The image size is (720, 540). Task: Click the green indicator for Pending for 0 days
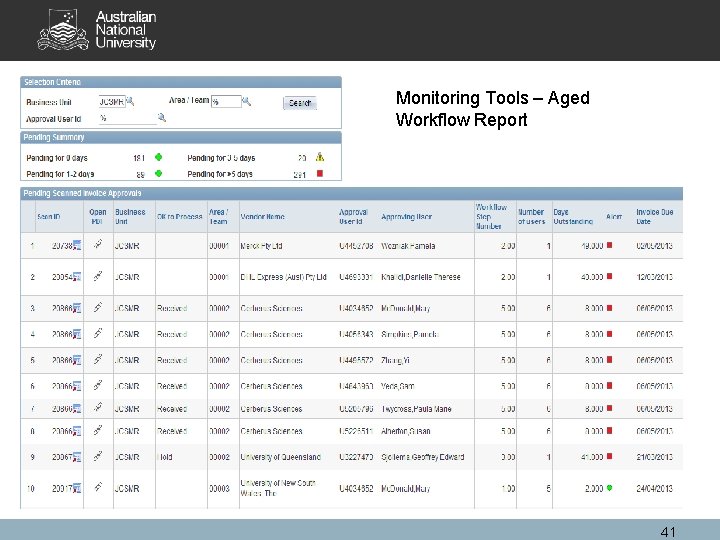click(x=158, y=157)
